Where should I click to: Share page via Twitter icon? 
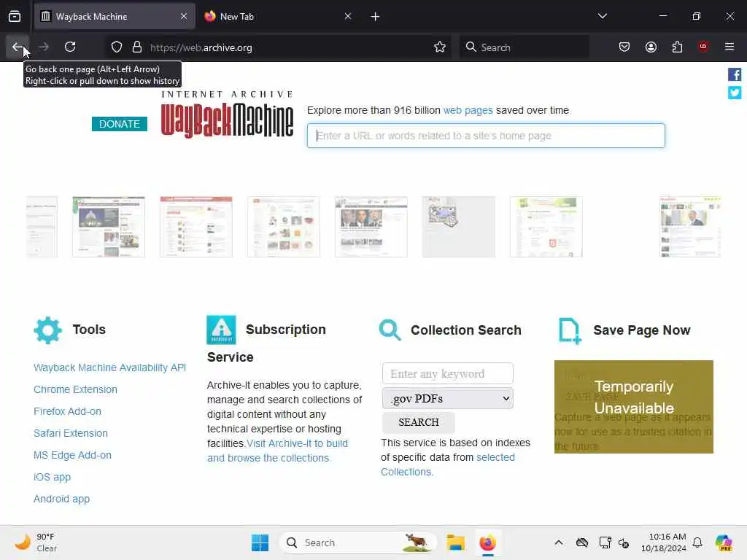735,93
